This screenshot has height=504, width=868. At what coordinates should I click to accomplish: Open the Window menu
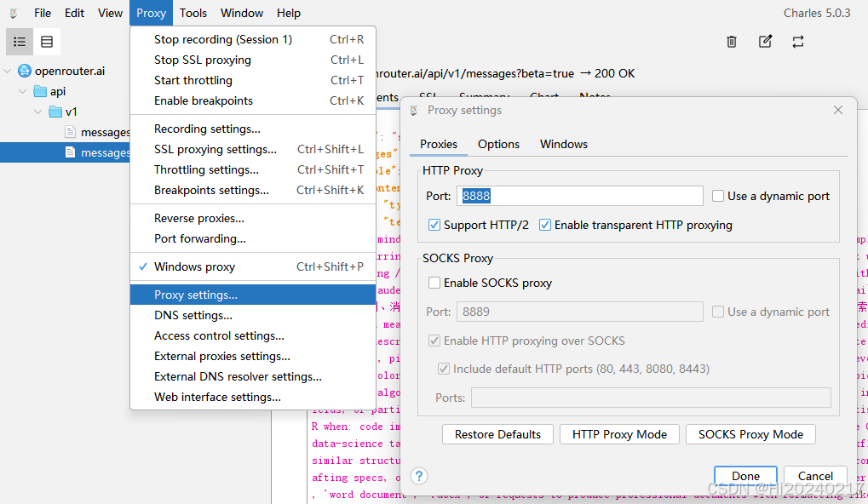242,13
